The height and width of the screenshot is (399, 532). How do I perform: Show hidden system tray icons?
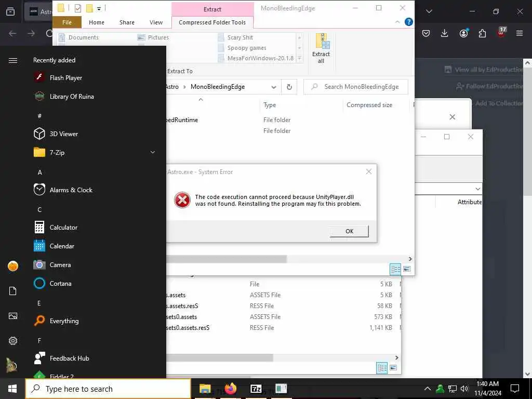pyautogui.click(x=428, y=389)
